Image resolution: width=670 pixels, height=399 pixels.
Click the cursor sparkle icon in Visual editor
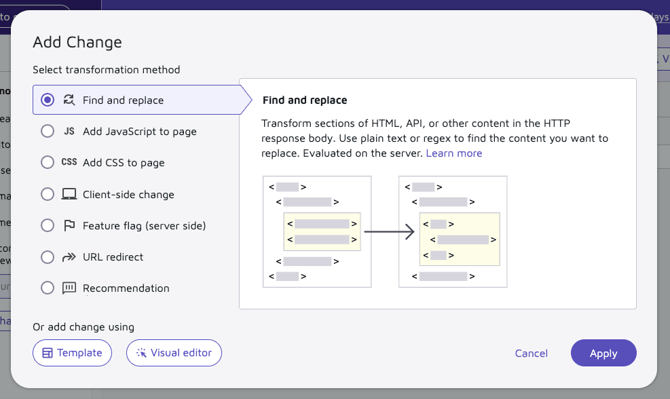[x=141, y=353]
